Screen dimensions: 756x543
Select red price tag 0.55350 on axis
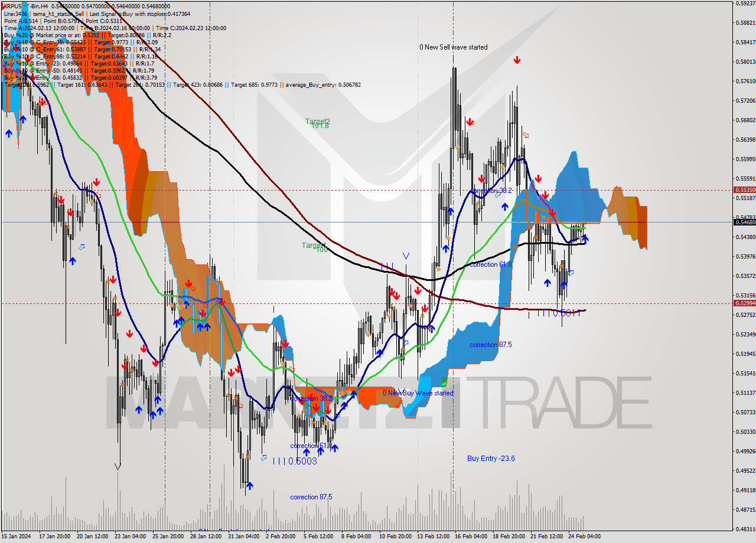744,190
